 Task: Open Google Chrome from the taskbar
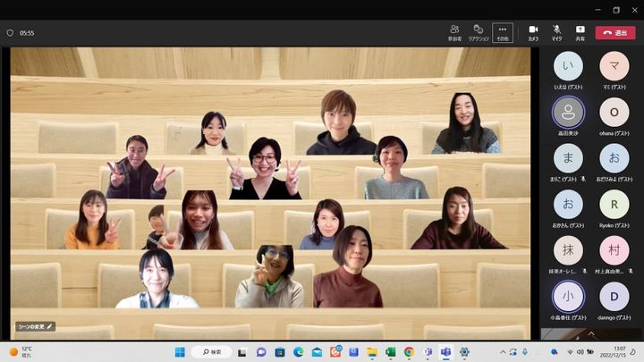click(409, 352)
